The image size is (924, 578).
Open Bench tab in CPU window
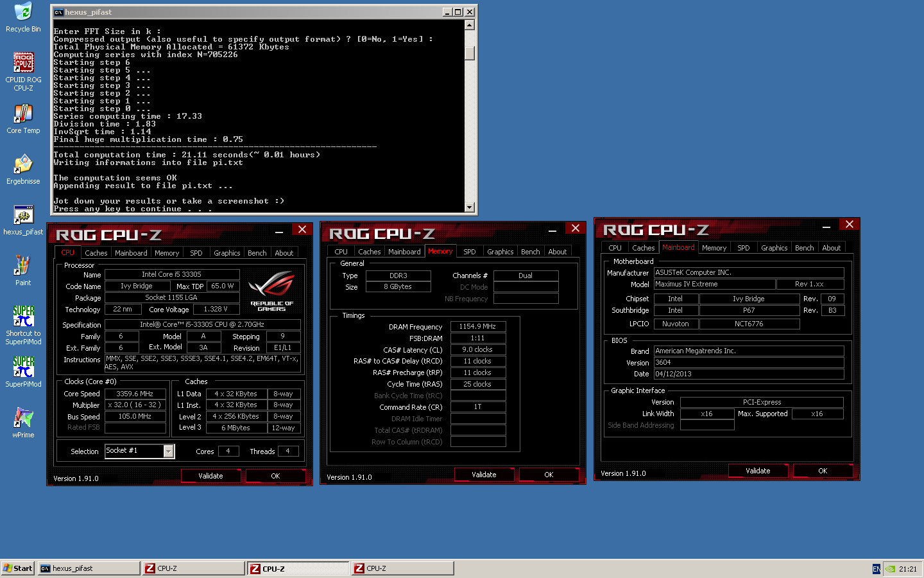[x=257, y=253]
